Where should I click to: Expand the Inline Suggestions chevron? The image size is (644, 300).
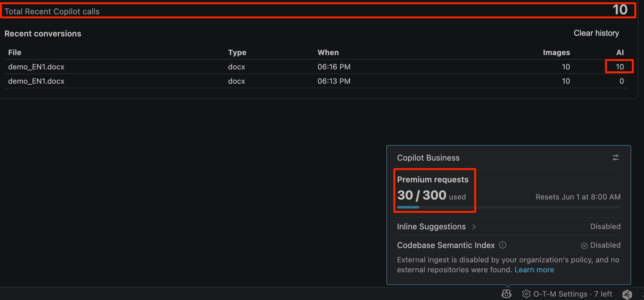(474, 227)
